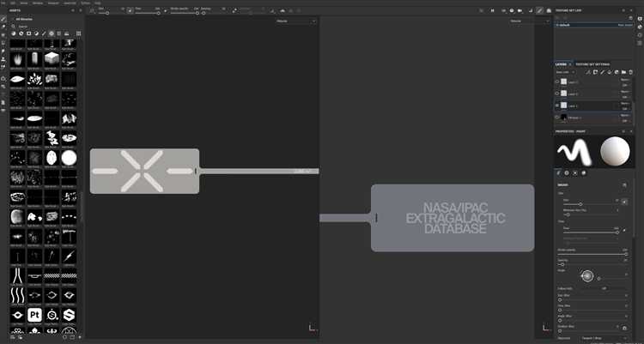Viewport: 644px width, 344px height.
Task: Hide the top layer via eye icon
Action: (557, 81)
